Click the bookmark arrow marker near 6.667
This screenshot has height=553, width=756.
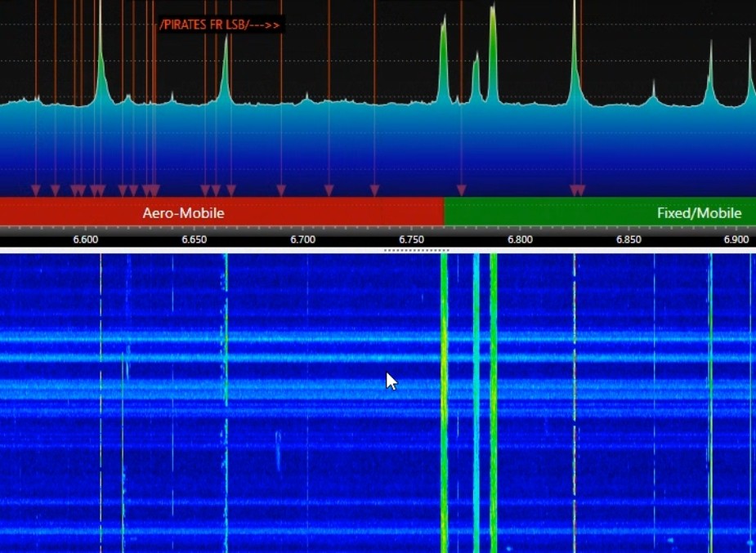tap(231, 191)
